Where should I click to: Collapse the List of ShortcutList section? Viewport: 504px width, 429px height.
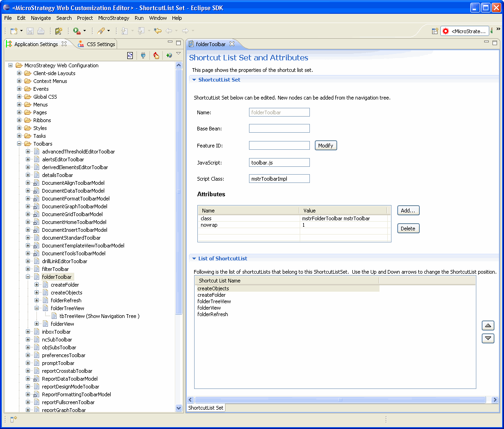pyautogui.click(x=194, y=259)
